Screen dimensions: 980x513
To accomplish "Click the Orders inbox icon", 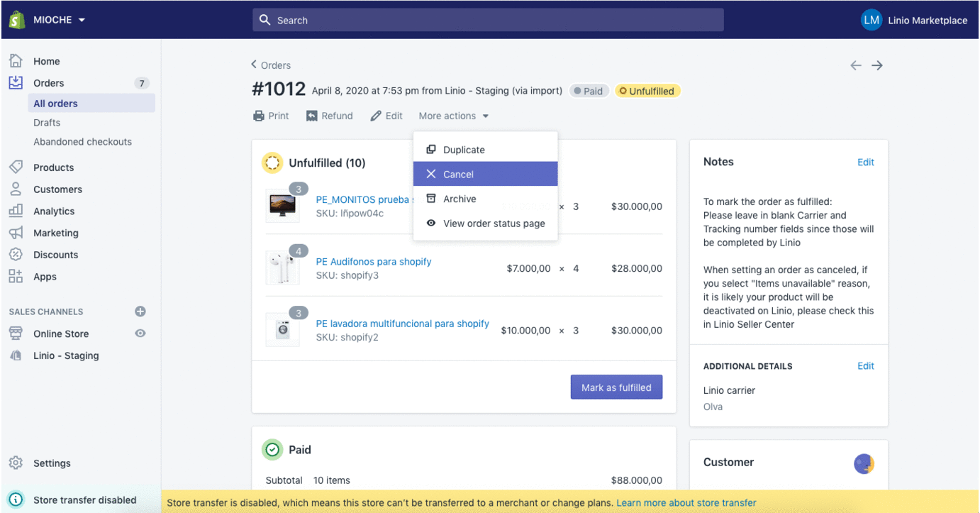I will tap(16, 83).
